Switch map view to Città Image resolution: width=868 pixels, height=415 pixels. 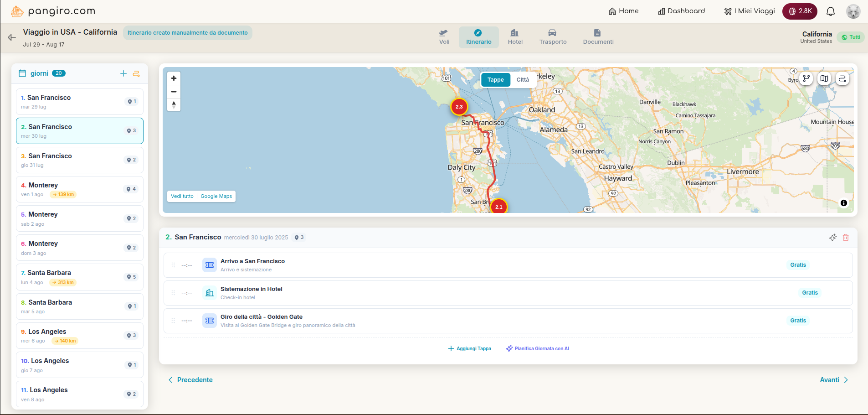(x=523, y=80)
